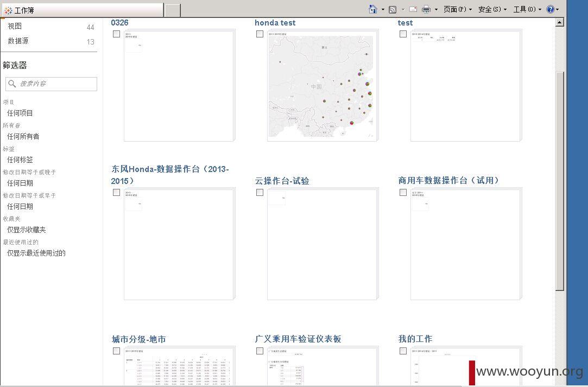Open the 任何项目 project filter

pyautogui.click(x=20, y=113)
